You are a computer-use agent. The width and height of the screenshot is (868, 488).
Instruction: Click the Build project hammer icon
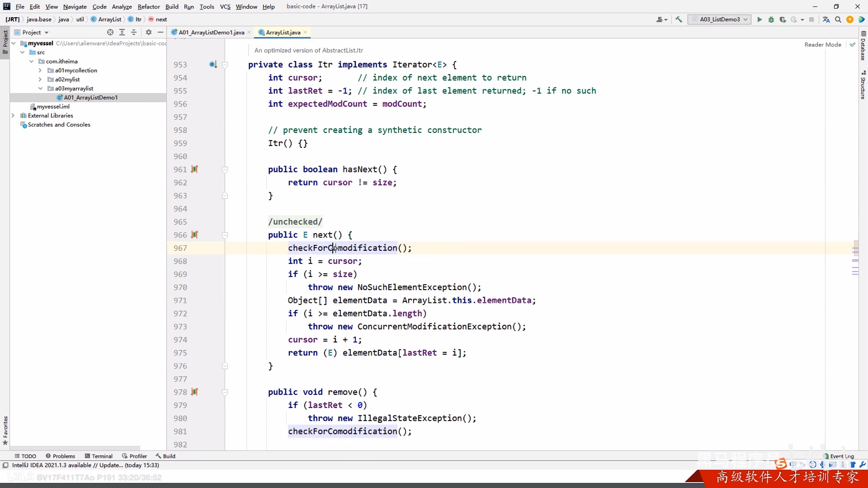(x=679, y=19)
